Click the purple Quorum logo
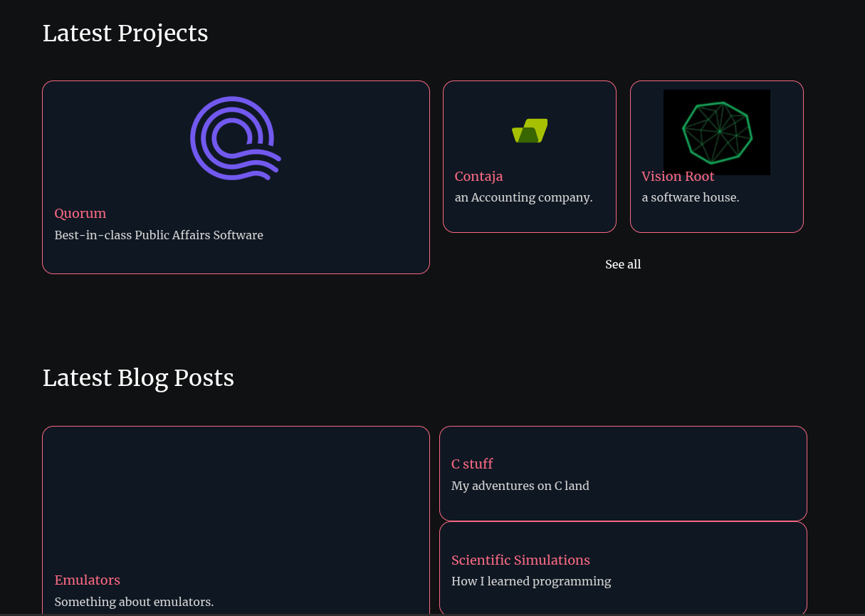The image size is (865, 616). coord(236,137)
